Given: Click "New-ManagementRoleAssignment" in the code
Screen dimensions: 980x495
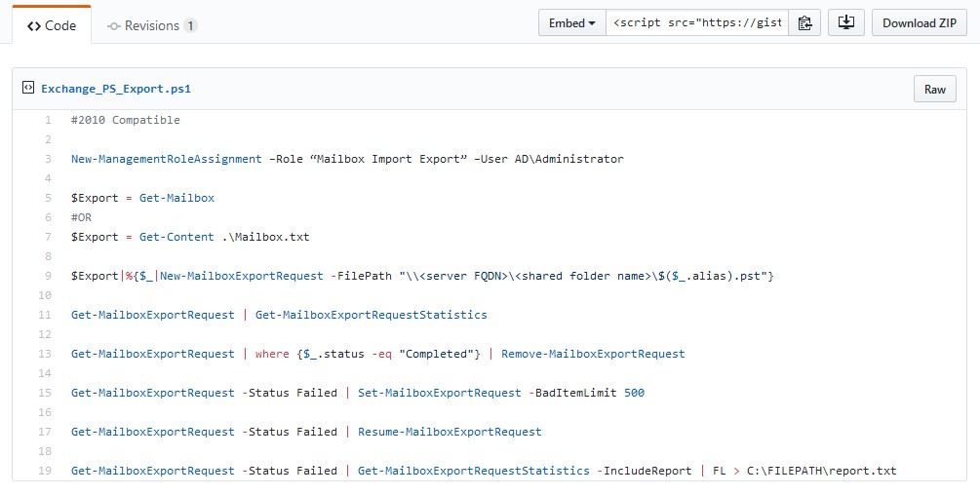Looking at the screenshot, I should [x=166, y=159].
